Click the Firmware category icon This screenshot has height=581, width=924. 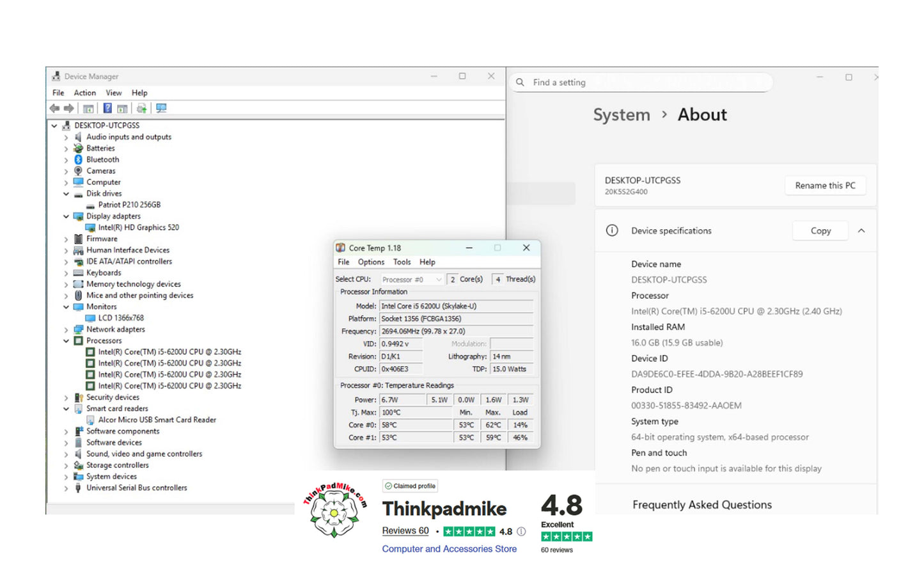pos(78,239)
